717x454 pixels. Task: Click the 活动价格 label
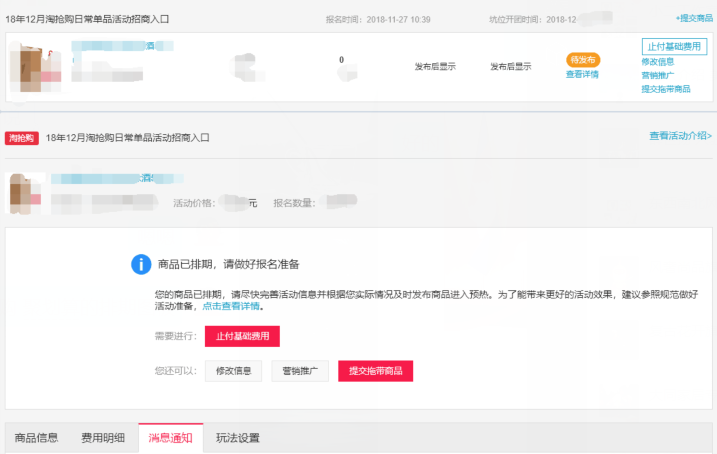tap(194, 203)
